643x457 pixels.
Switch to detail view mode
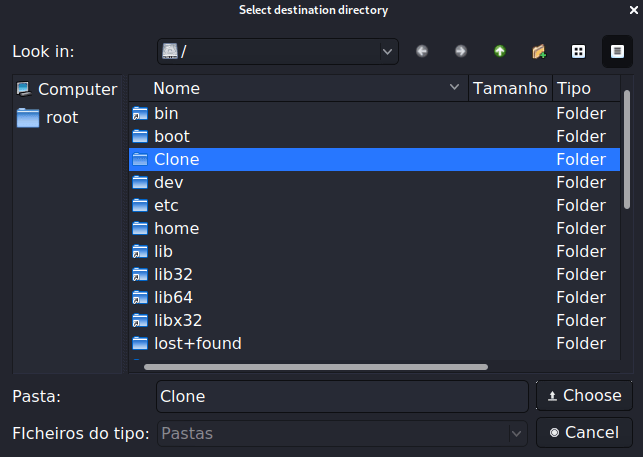coord(615,51)
